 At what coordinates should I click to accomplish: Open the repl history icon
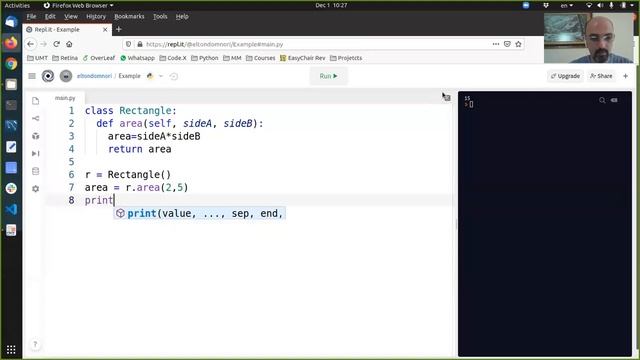pyautogui.click(x=173, y=76)
